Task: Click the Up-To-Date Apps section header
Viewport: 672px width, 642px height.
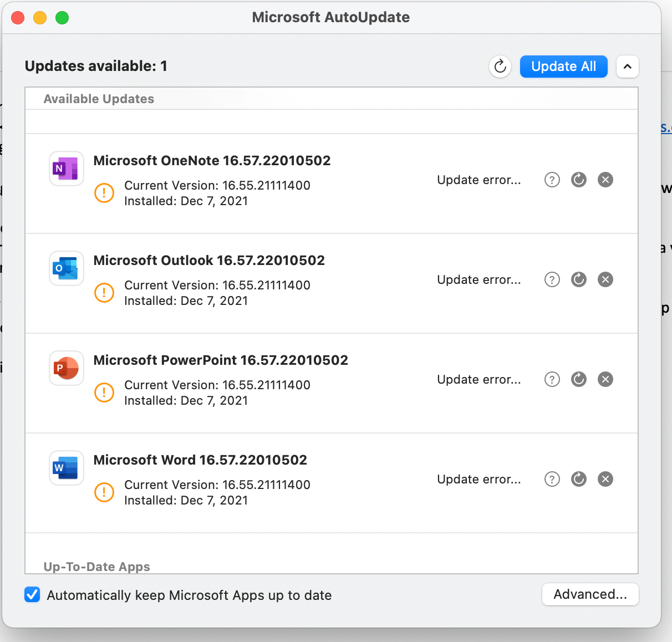Action: point(97,567)
